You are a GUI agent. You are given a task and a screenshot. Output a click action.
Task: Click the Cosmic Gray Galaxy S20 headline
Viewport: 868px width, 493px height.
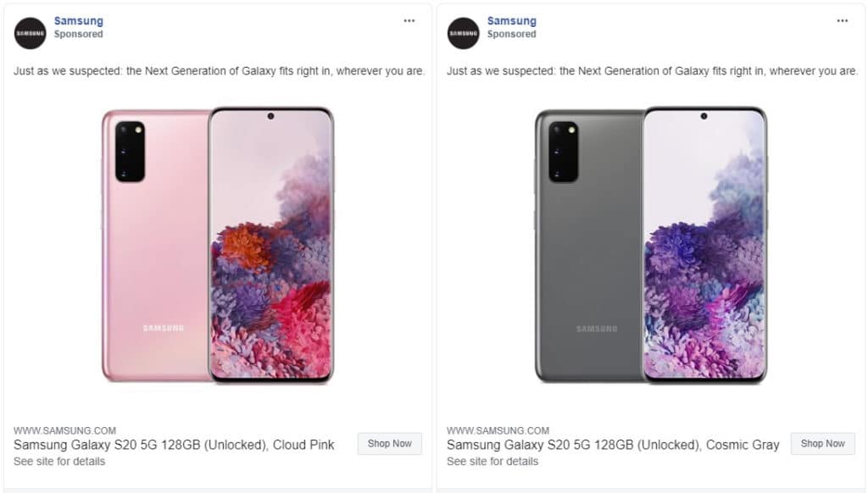(x=613, y=445)
